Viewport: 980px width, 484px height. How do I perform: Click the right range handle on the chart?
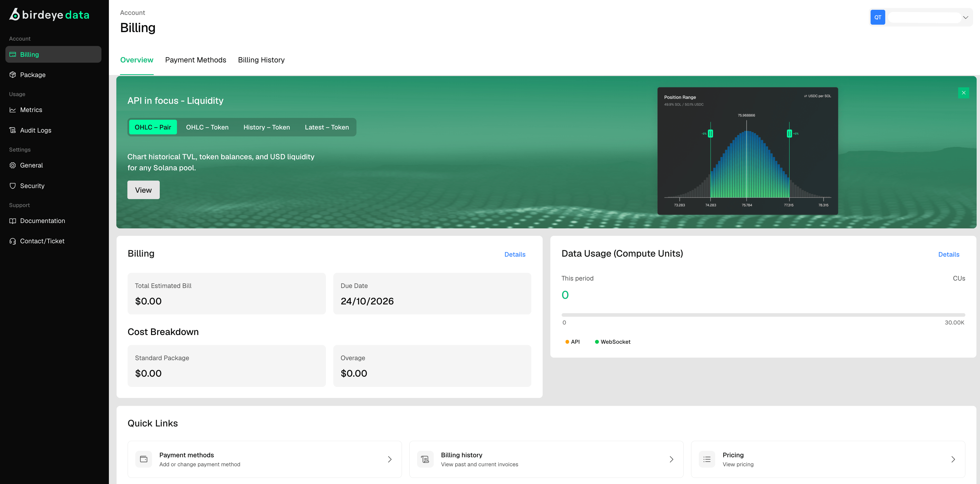789,134
